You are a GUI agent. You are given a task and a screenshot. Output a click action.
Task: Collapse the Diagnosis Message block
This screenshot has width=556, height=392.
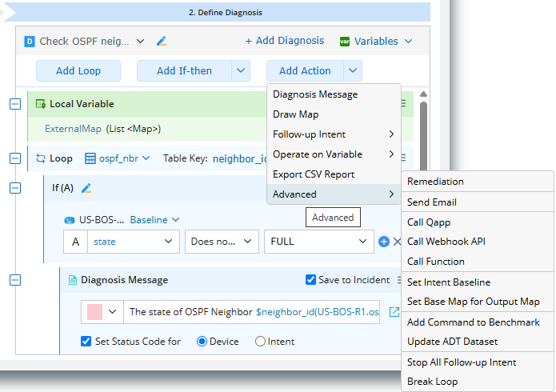14,280
